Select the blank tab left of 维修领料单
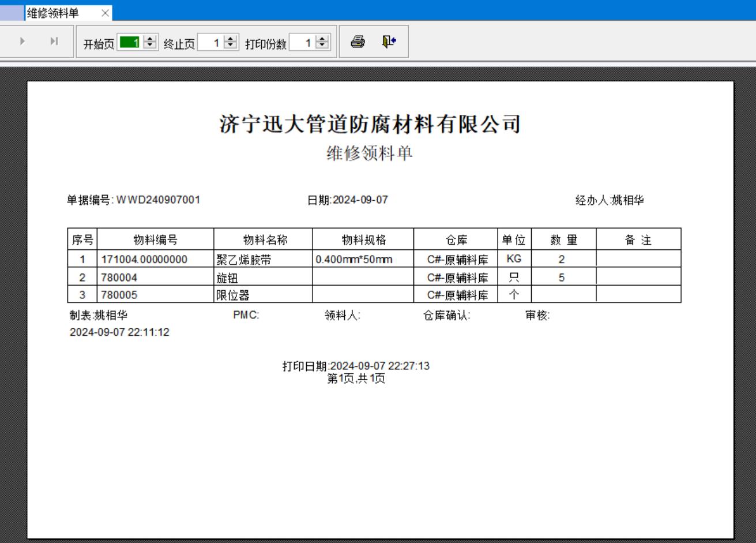The image size is (756, 543). point(12,13)
